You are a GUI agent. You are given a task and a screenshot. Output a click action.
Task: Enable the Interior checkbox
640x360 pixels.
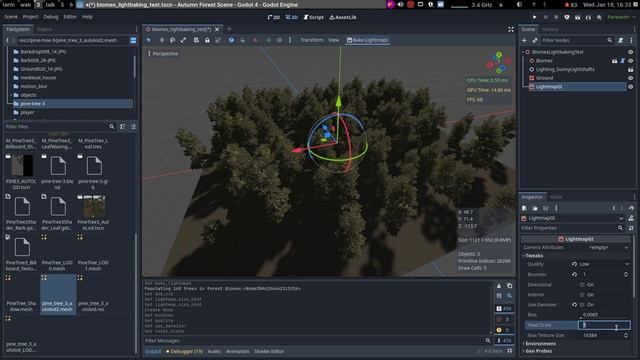pyautogui.click(x=582, y=295)
